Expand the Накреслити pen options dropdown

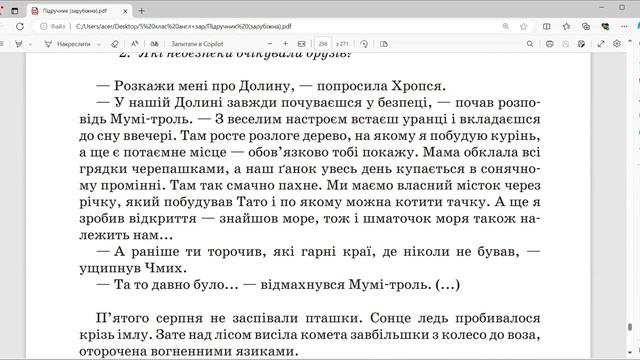click(x=99, y=44)
